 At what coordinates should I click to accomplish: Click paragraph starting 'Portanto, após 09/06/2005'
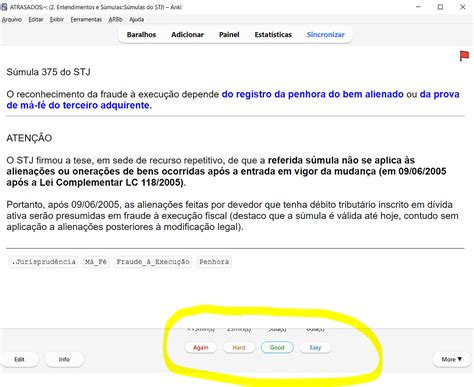[232, 216]
